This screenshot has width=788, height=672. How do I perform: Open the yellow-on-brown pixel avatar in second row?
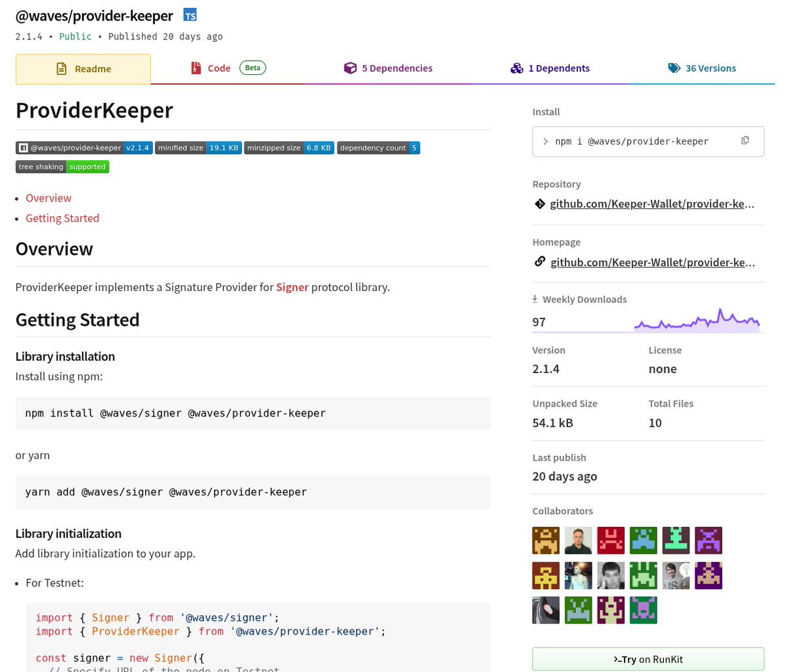click(x=546, y=575)
